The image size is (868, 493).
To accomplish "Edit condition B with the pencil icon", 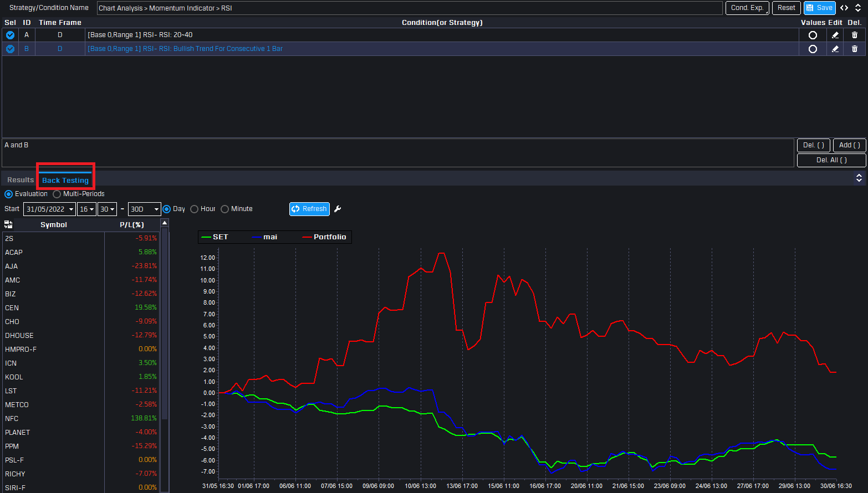I will [x=835, y=49].
